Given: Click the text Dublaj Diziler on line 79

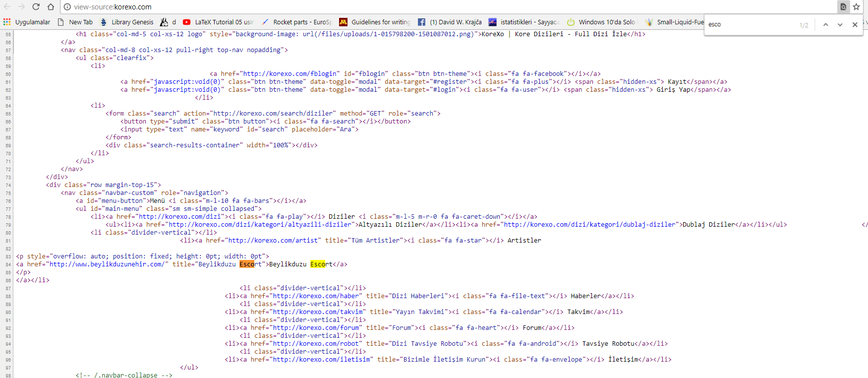Looking at the screenshot, I should [709, 224].
